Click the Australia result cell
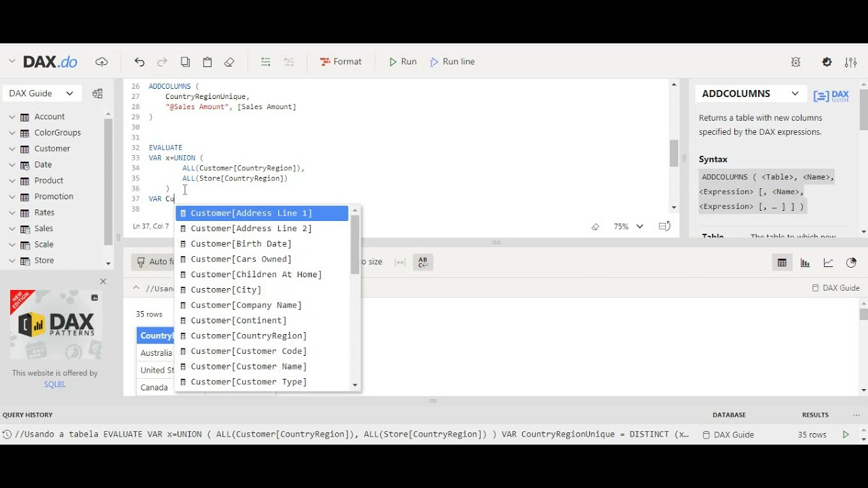This screenshot has height=488, width=868. point(156,353)
